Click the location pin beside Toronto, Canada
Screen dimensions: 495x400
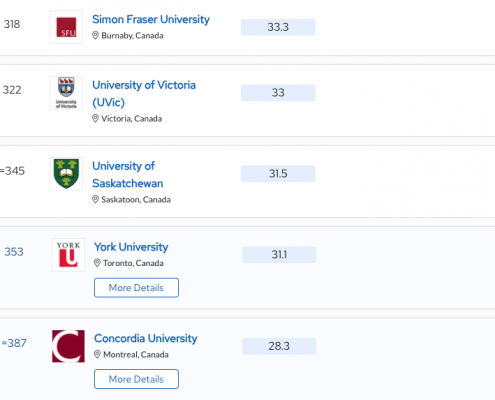pyautogui.click(x=97, y=263)
